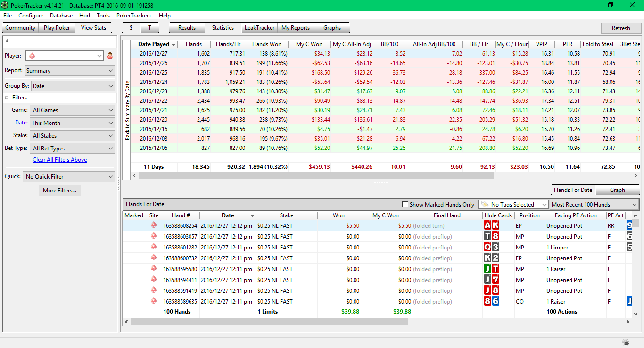The height and width of the screenshot is (348, 644).
Task: Click Clear All Filters Above link
Action: pos(60,160)
